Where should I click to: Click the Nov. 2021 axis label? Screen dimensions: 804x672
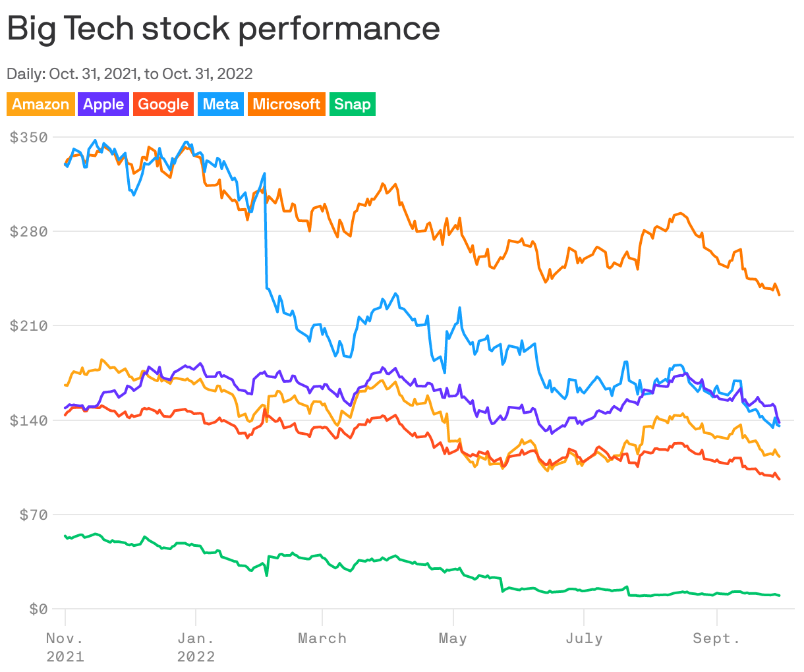(x=65, y=647)
